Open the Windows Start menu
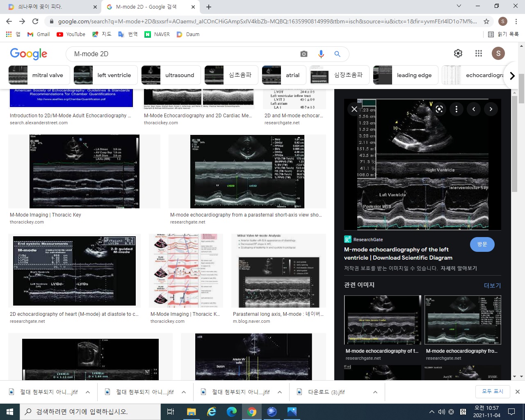This screenshot has height=420, width=525. [x=10, y=412]
